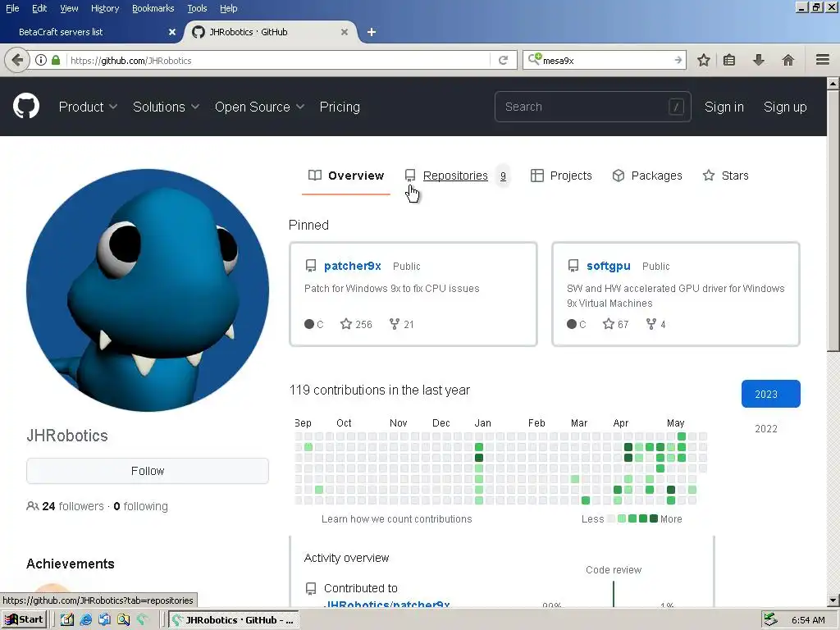Open the patcher9x repository link
The height and width of the screenshot is (630, 840).
click(353, 266)
